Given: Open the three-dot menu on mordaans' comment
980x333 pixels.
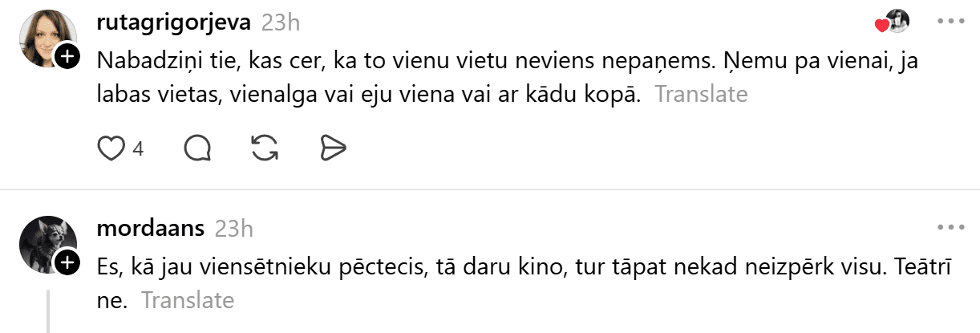Looking at the screenshot, I should pos(950,228).
